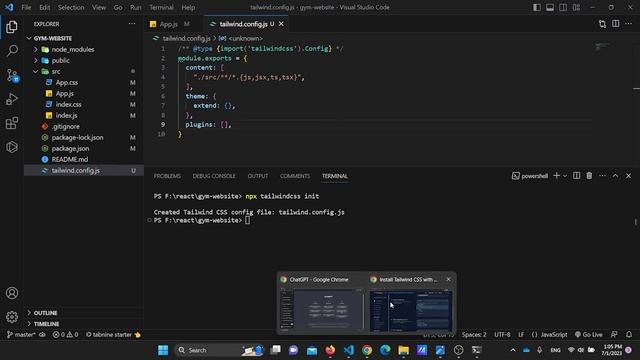Click tabnine starter status item
The width and height of the screenshot is (640, 360).
(x=113, y=334)
